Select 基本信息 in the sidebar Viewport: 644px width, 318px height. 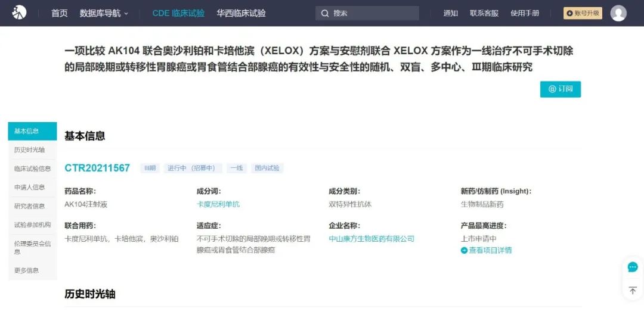click(32, 131)
